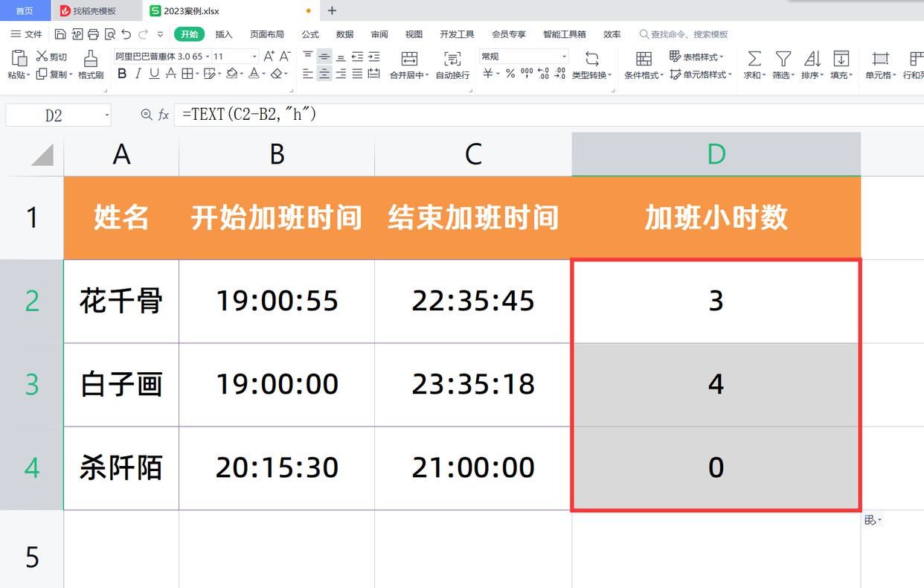Click in the formula bar input
The width and height of the screenshot is (924, 588).
pos(549,115)
